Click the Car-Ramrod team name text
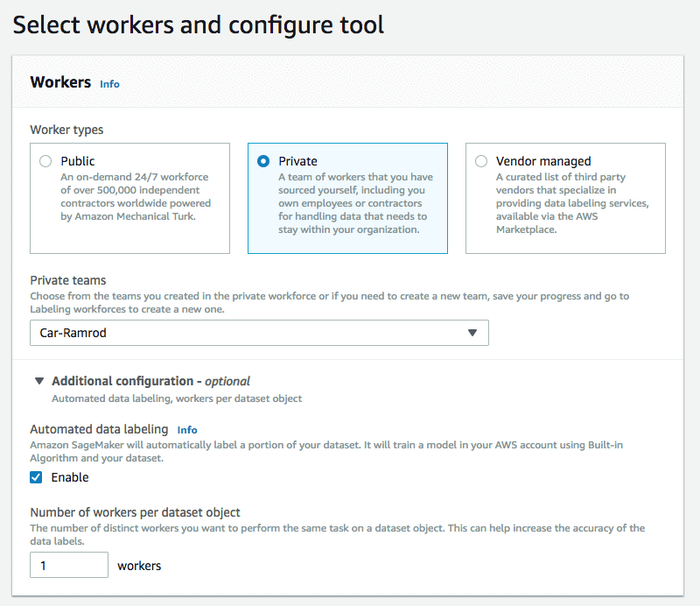 [x=73, y=333]
